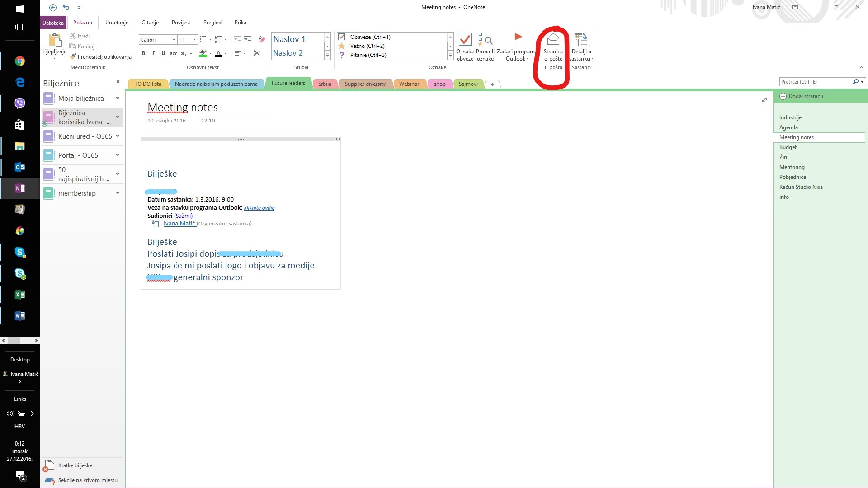This screenshot has height=488, width=868.
Task: Switch to the Umetanje ribbon tab
Action: 117,23
